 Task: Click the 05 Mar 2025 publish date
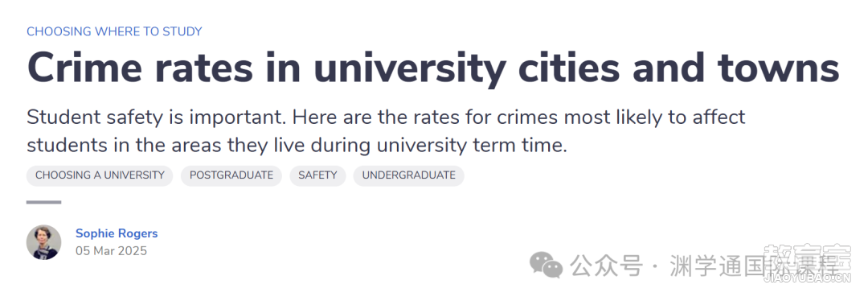[111, 251]
